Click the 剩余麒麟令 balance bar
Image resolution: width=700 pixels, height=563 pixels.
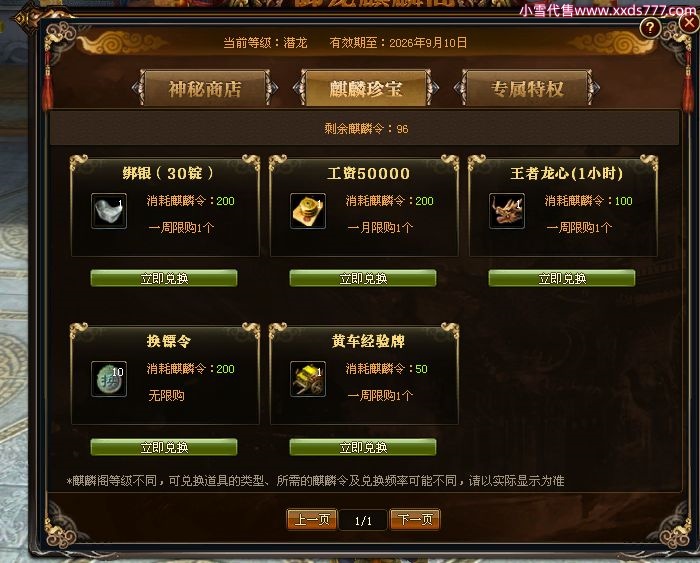364,129
